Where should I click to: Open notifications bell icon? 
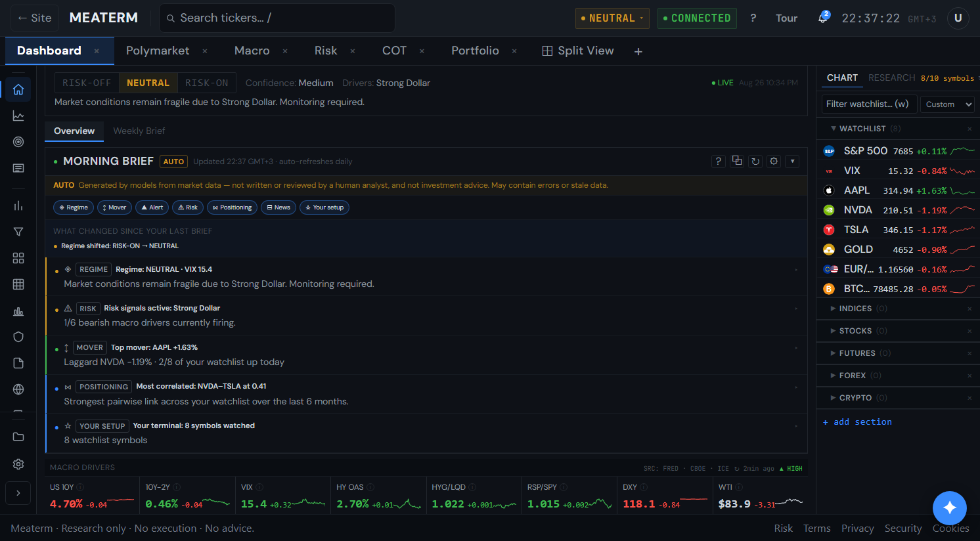[x=822, y=18]
